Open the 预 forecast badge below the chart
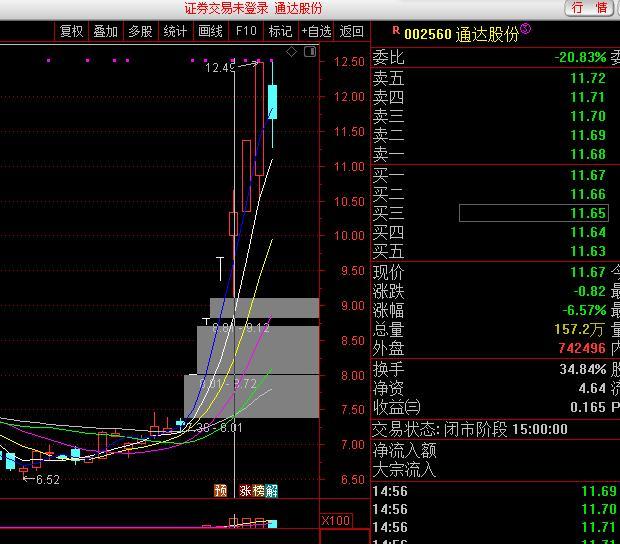620x544 pixels. 220,490
